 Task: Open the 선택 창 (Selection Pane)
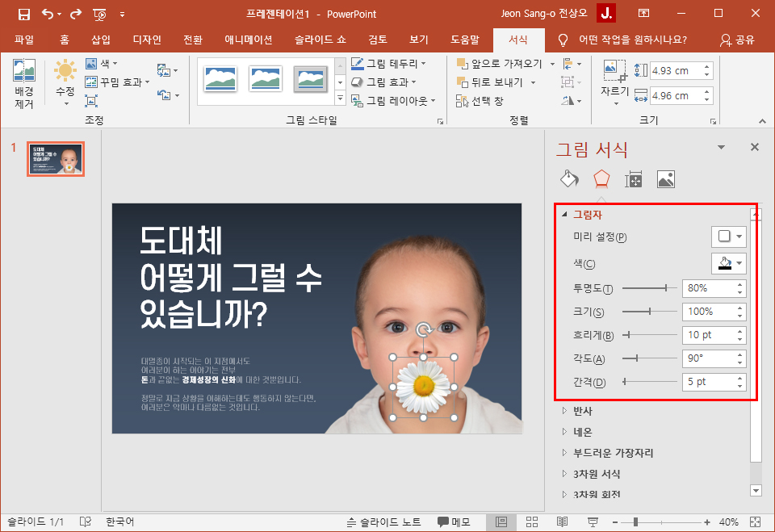480,101
